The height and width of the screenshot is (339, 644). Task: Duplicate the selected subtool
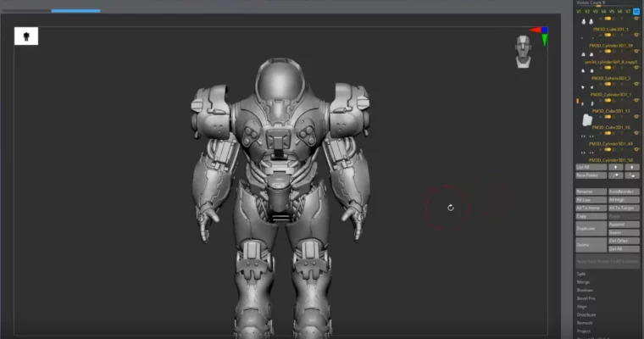(591, 229)
